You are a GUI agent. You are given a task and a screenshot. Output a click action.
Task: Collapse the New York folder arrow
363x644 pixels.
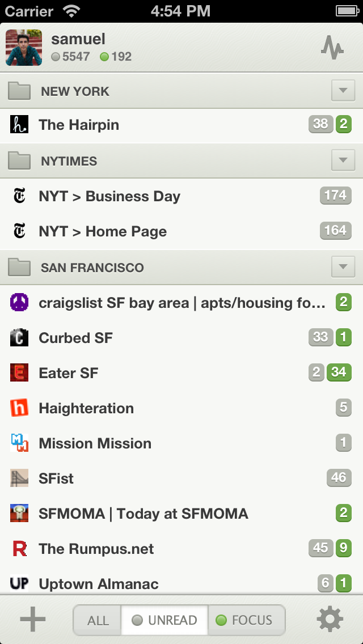point(343,91)
